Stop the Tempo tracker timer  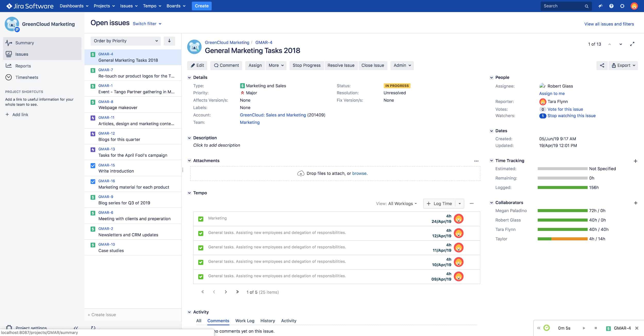(596, 328)
